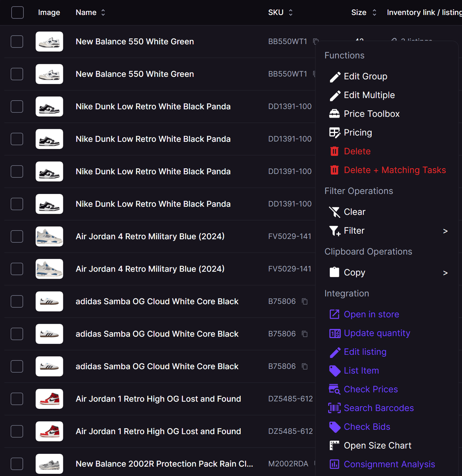This screenshot has width=462, height=476.
Task: Click the pencil icon beside Edit Group
Action: tap(335, 77)
